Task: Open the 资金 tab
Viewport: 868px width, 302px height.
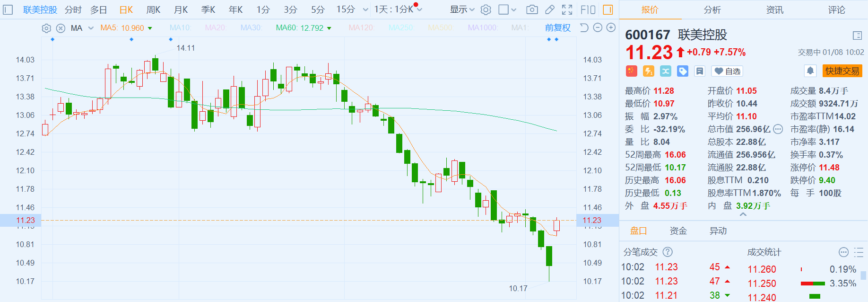Action: pyautogui.click(x=678, y=231)
